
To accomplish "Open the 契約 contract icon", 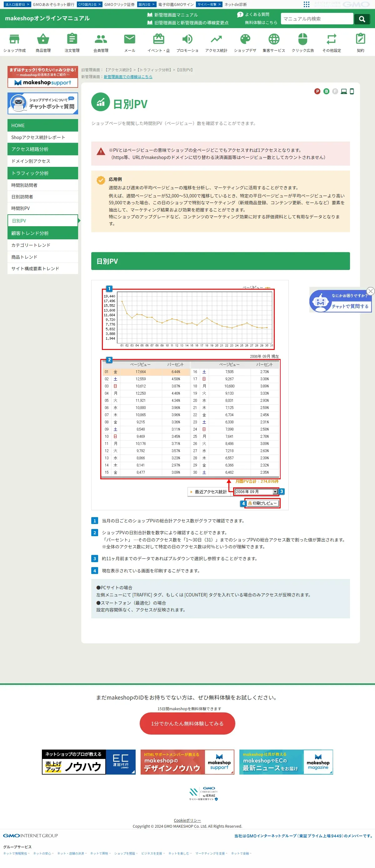I will 361,39.
